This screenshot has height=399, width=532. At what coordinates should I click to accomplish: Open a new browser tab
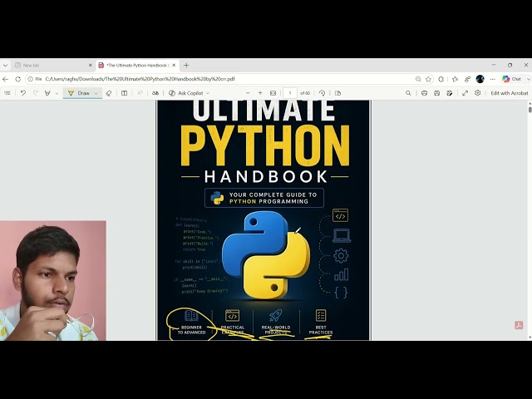tap(186, 65)
